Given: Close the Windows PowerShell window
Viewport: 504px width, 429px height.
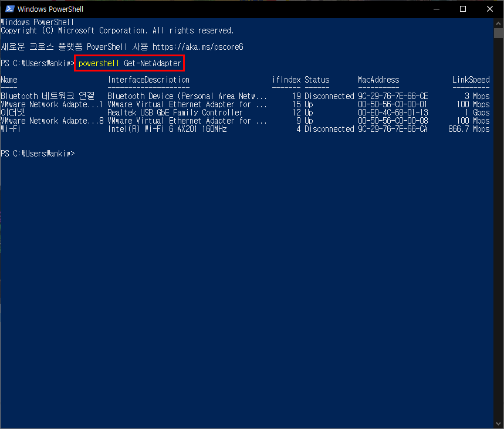Looking at the screenshot, I should pos(489,9).
